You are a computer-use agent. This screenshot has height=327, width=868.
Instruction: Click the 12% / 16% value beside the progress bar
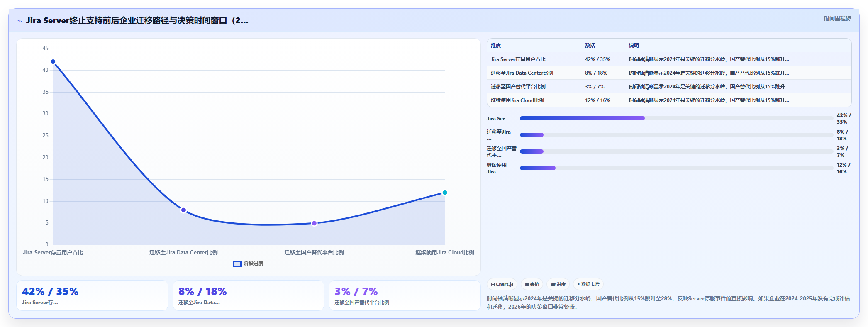coord(844,168)
